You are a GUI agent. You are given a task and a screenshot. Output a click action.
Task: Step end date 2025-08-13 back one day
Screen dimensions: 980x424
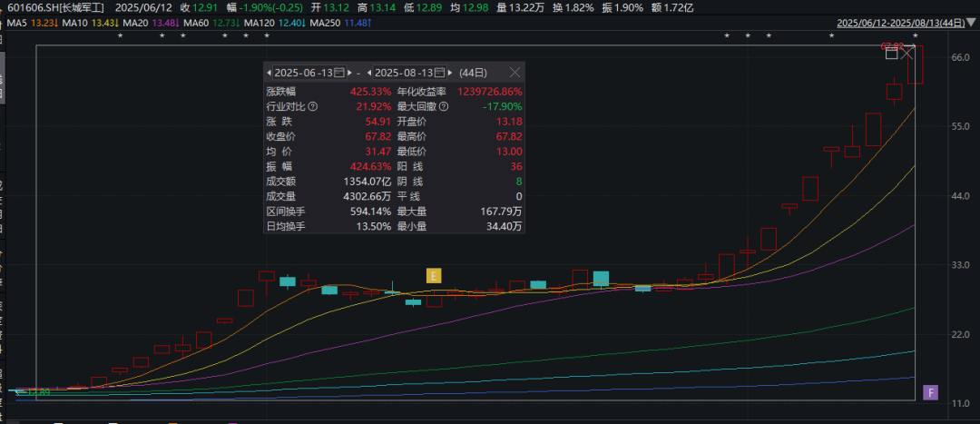370,72
